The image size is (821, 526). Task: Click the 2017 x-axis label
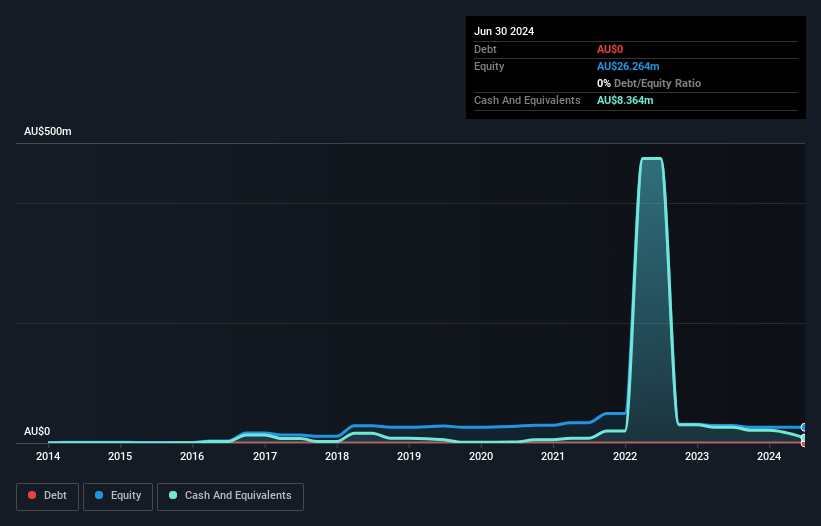265,456
